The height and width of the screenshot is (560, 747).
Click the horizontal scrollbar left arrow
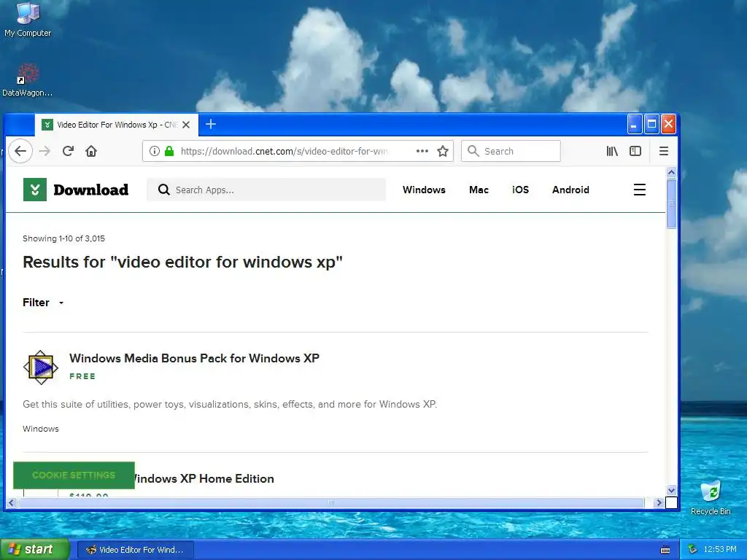click(x=12, y=502)
